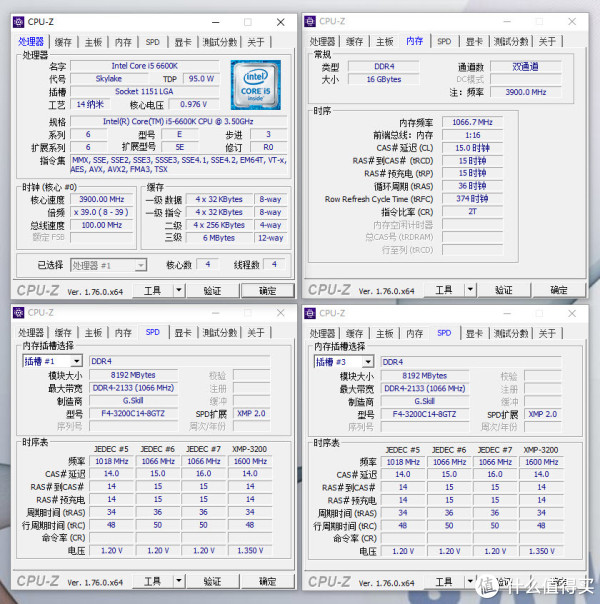Open 测试分数 tab in processor window
This screenshot has height=604, width=600.
220,42
